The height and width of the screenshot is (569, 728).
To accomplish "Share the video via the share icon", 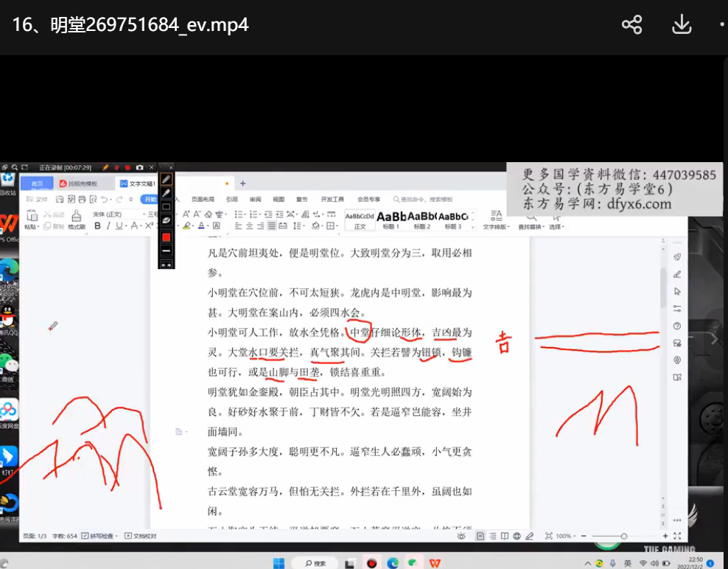I will pyautogui.click(x=631, y=24).
